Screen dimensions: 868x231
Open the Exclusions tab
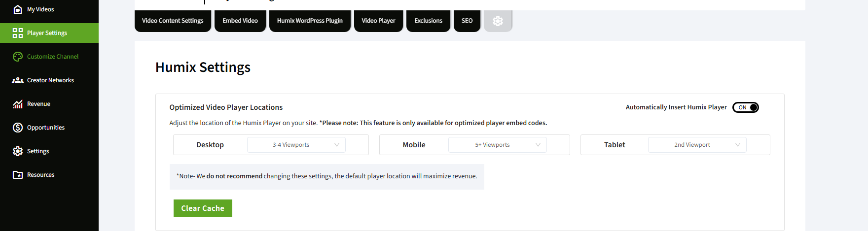[428, 21]
